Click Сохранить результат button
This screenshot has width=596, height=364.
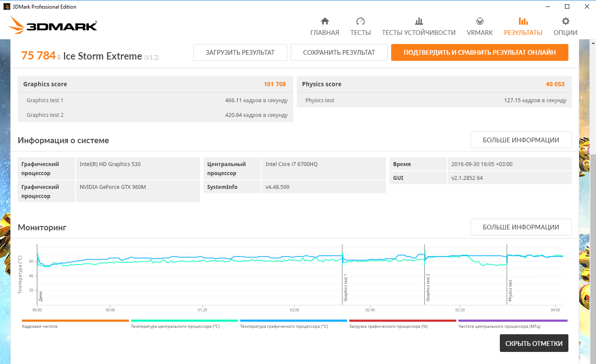pyautogui.click(x=339, y=53)
